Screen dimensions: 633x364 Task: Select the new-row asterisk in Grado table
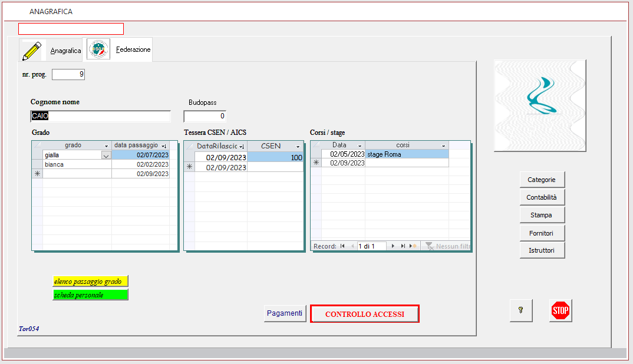(37, 174)
